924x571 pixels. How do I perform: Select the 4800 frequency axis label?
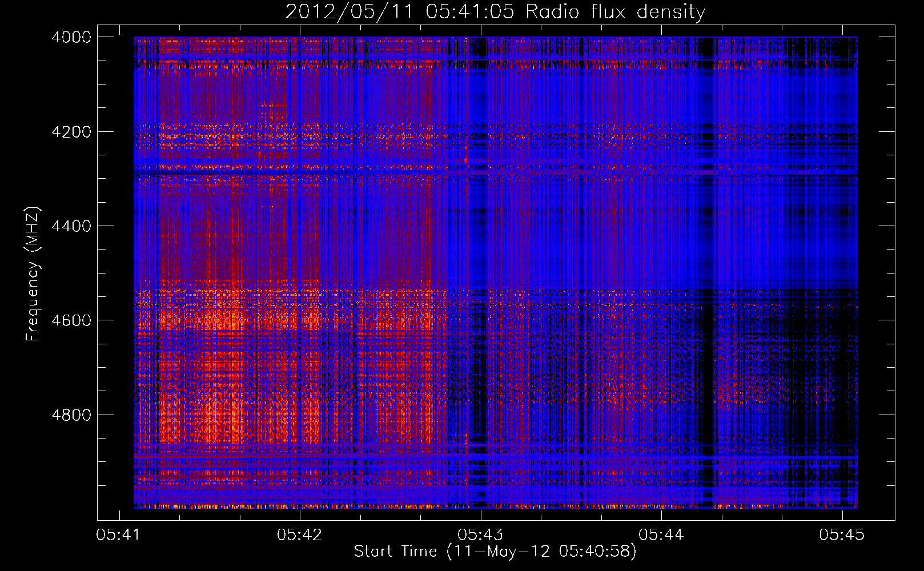pyautogui.click(x=71, y=415)
